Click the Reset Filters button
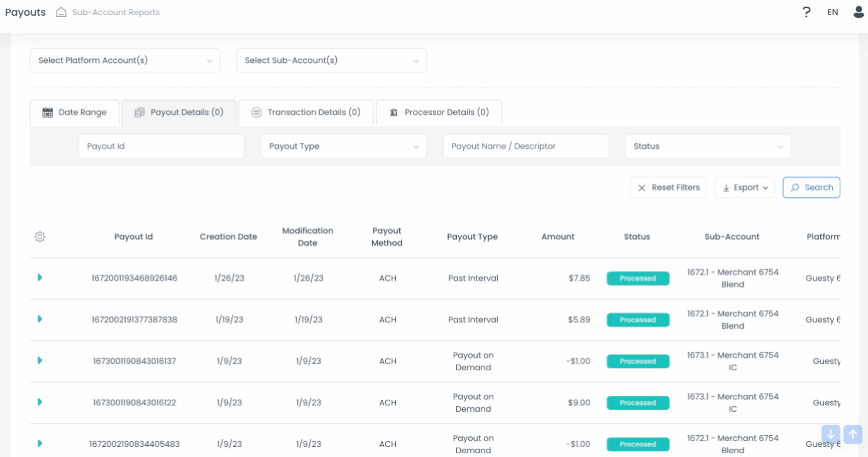The height and width of the screenshot is (457, 868). click(x=669, y=187)
